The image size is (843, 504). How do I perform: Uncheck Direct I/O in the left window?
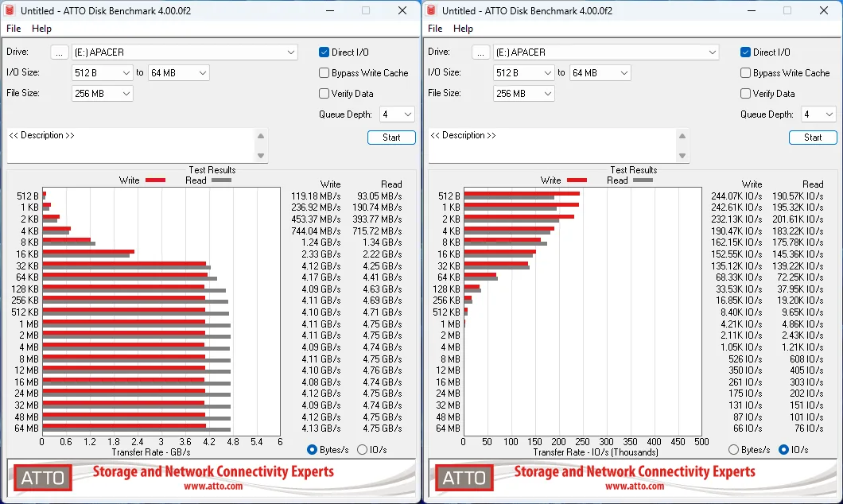click(324, 52)
